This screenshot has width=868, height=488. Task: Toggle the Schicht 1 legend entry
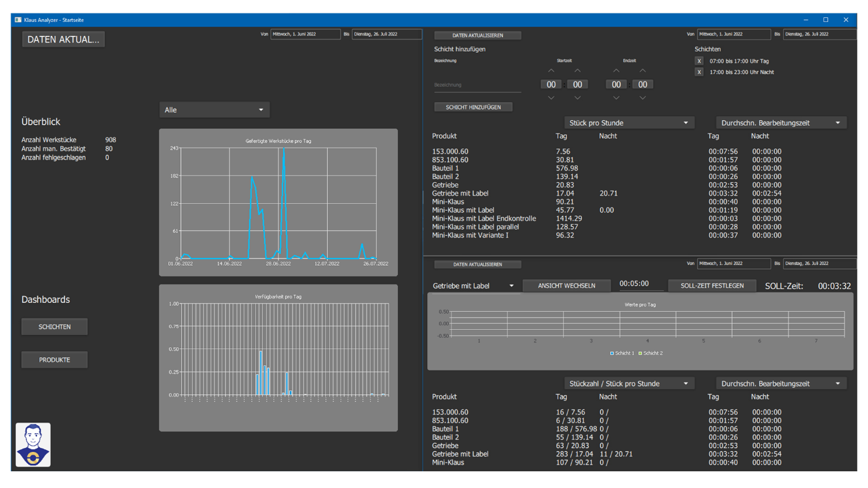[x=622, y=353]
